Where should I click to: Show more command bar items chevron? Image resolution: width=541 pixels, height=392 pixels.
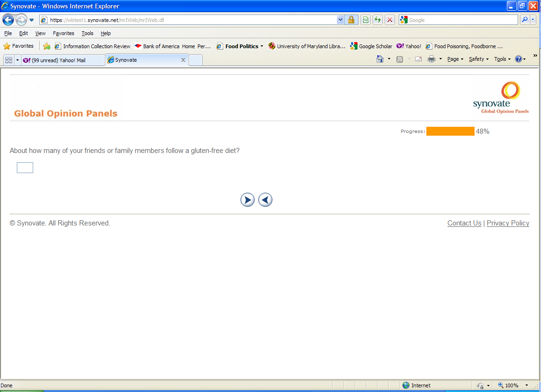[535, 56]
